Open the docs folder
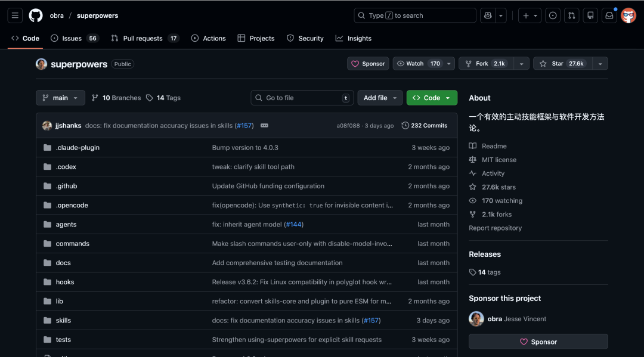644x357 pixels. pos(63,263)
